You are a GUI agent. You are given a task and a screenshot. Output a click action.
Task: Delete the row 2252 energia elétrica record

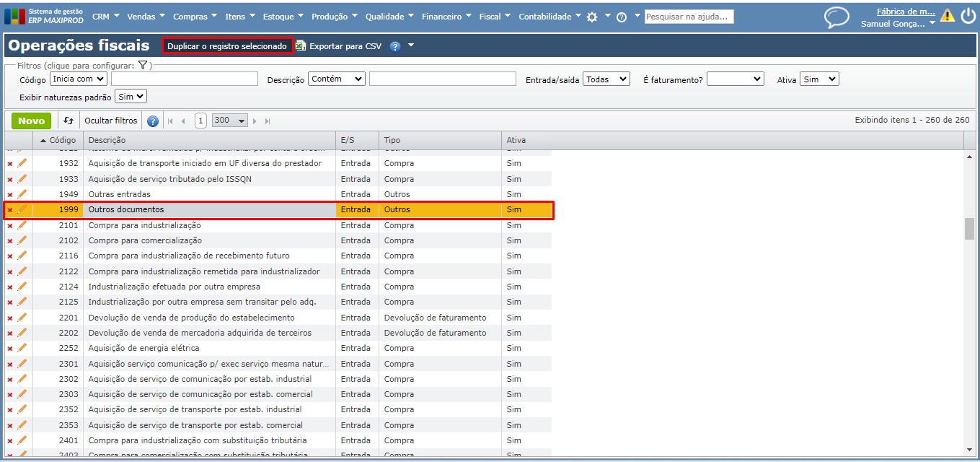tap(10, 349)
